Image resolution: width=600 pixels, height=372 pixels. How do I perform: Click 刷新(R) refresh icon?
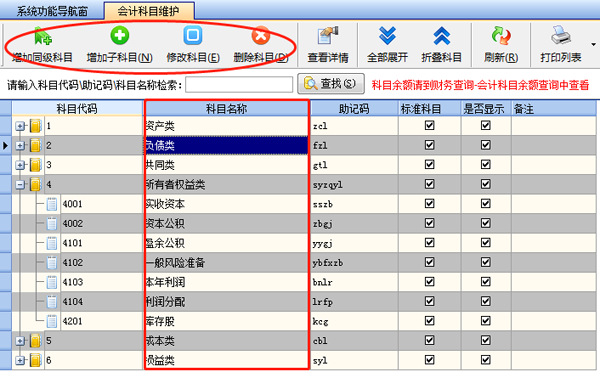pyautogui.click(x=501, y=36)
